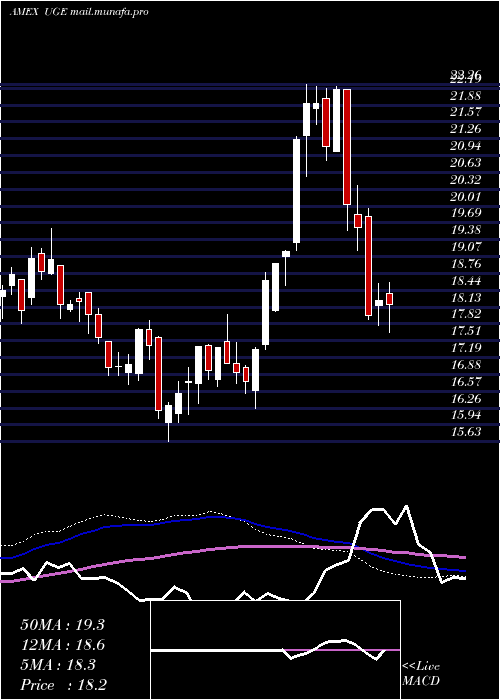Screen dimensions: 500x700
Task: Select the 20.94 price axis label
Action: (466, 146)
